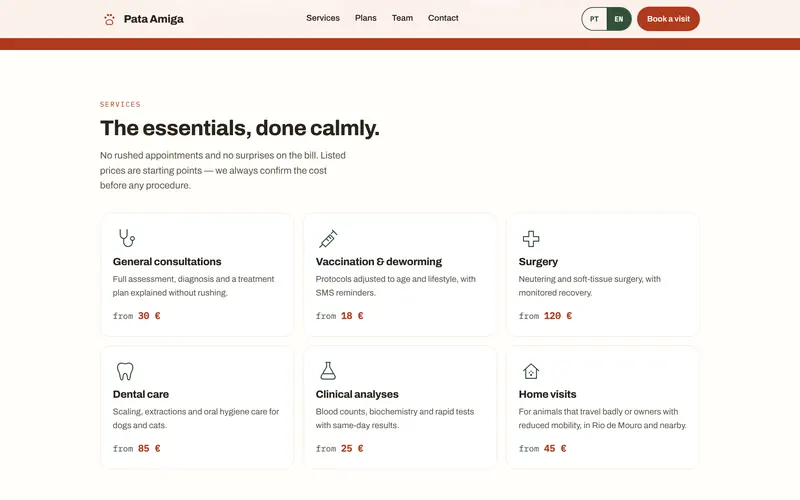Image resolution: width=800 pixels, height=500 pixels.
Task: Click the house icon for Home visits
Action: point(531,371)
